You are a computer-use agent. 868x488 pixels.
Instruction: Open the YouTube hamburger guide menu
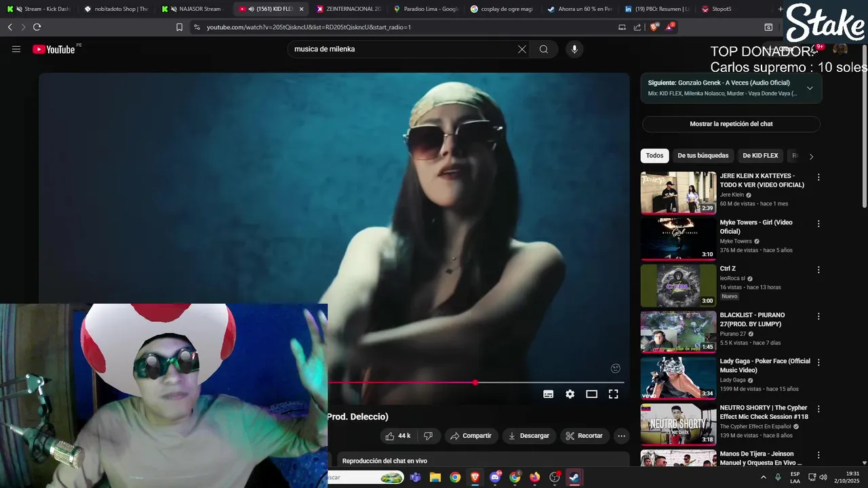coord(16,49)
